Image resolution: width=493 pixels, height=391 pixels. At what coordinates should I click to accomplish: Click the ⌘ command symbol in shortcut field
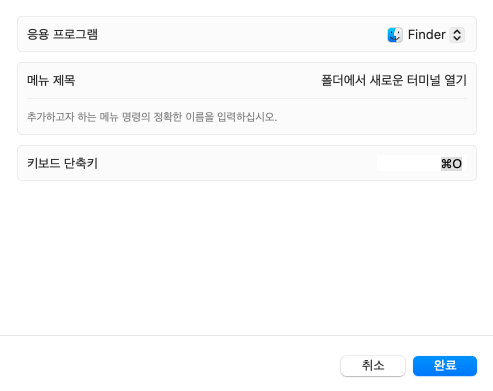[446, 164]
